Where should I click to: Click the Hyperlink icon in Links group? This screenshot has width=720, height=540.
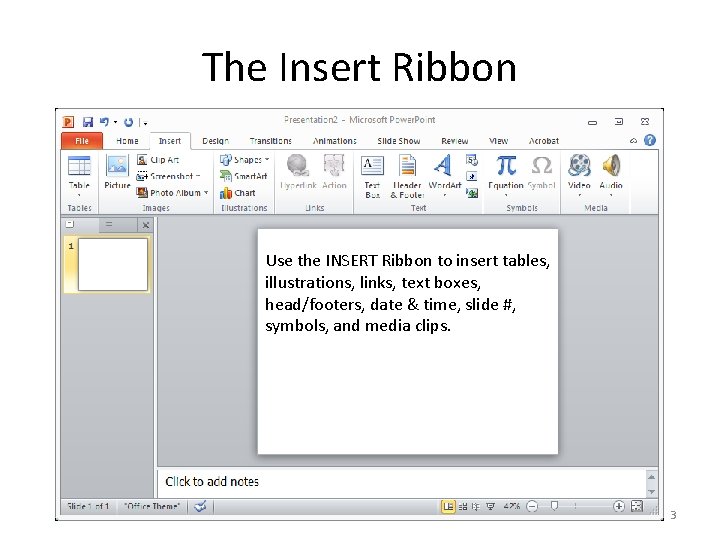pyautogui.click(x=298, y=172)
